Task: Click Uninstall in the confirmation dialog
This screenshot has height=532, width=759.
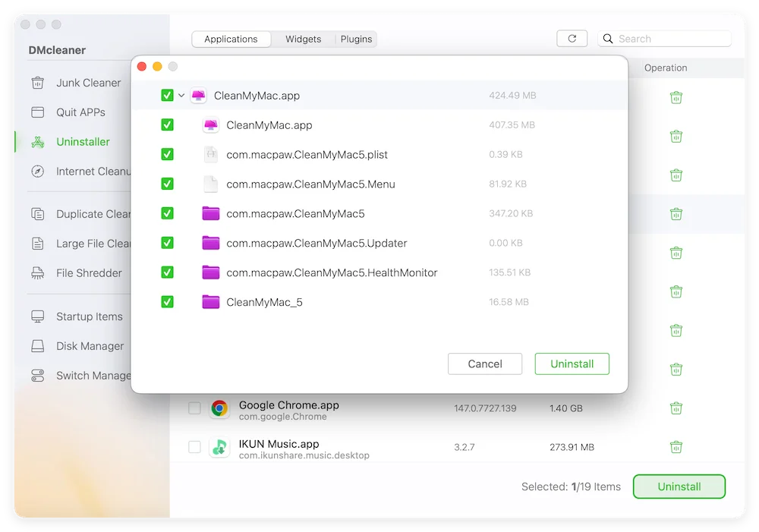Action: [x=572, y=364]
